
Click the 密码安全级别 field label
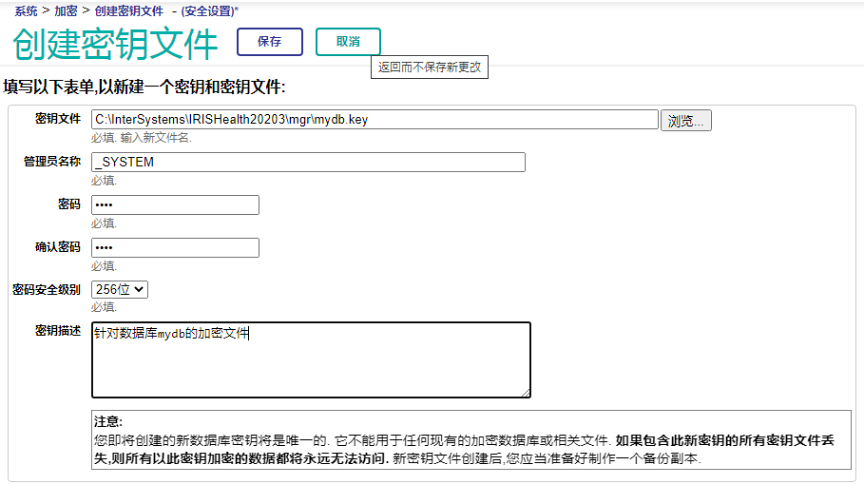tap(46, 289)
